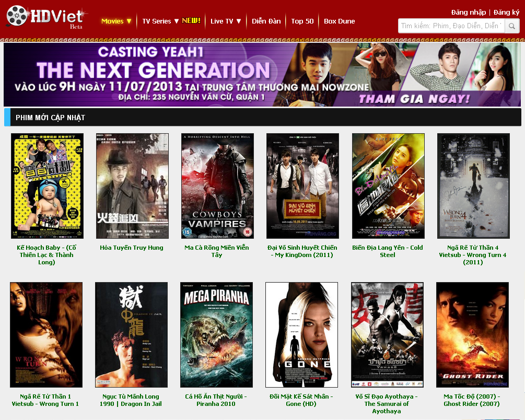Open the Diễn Đàn forum menu item
This screenshot has width=525, height=420.
[266, 21]
